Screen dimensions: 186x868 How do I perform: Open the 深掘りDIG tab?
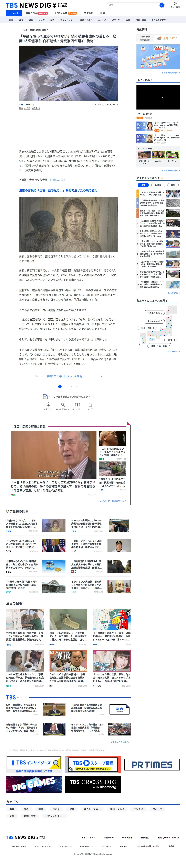pyautogui.click(x=37, y=13)
